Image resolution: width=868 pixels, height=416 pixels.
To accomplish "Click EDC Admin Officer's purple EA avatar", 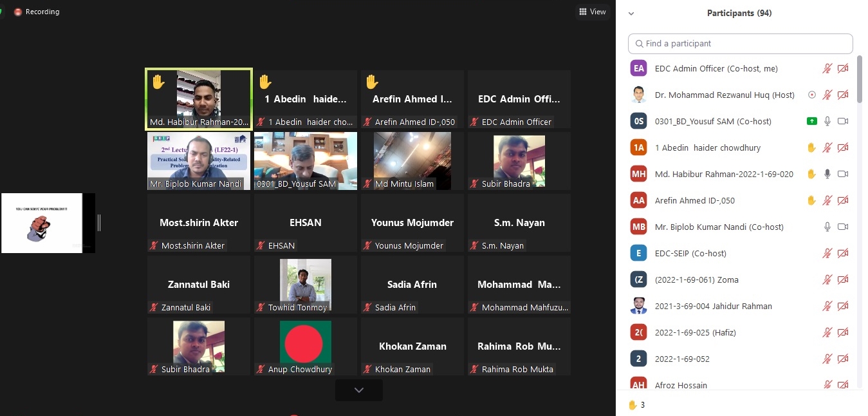I will pyautogui.click(x=638, y=68).
